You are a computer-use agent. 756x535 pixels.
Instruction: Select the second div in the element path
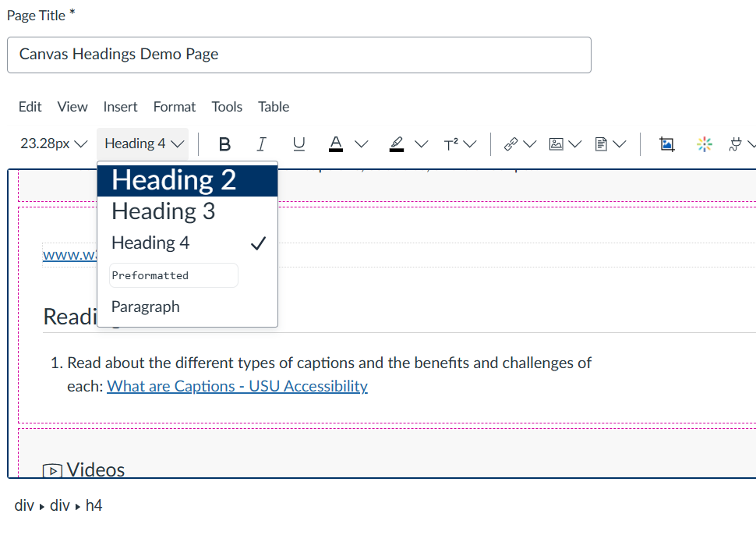[x=60, y=505]
